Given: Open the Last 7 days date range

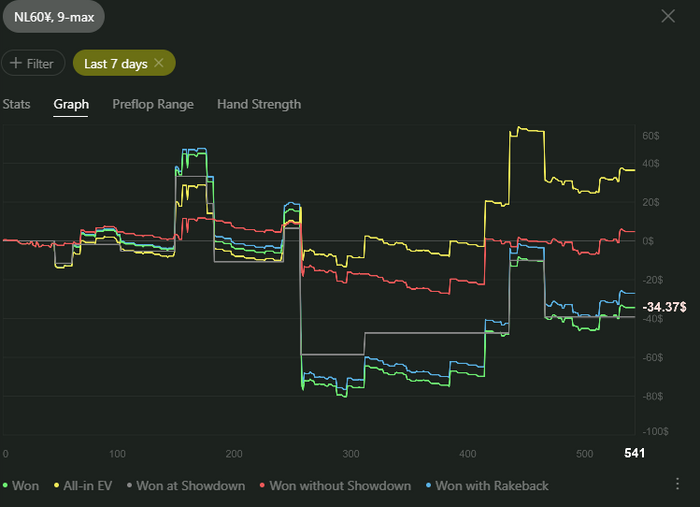Looking at the screenshot, I should (115, 63).
